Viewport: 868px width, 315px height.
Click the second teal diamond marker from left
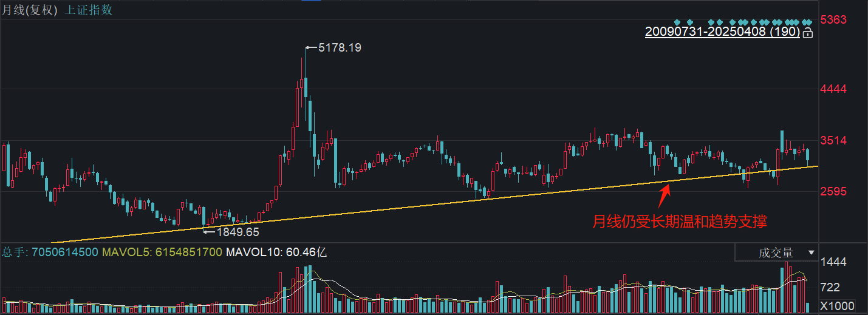(689, 22)
